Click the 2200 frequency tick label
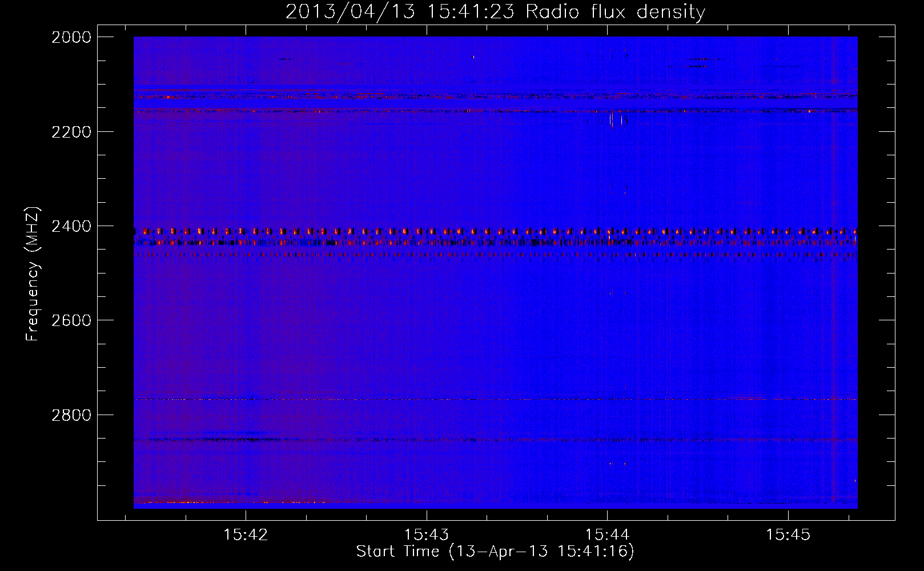 (x=71, y=132)
